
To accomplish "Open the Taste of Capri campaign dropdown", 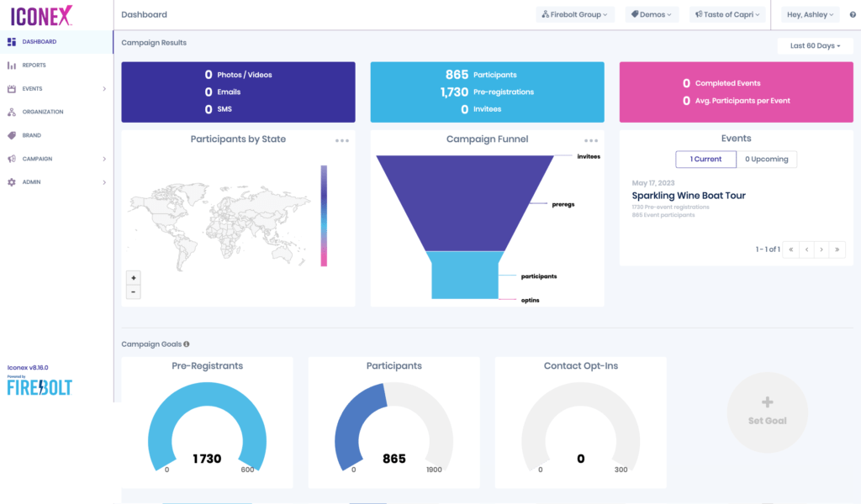I will (x=727, y=14).
